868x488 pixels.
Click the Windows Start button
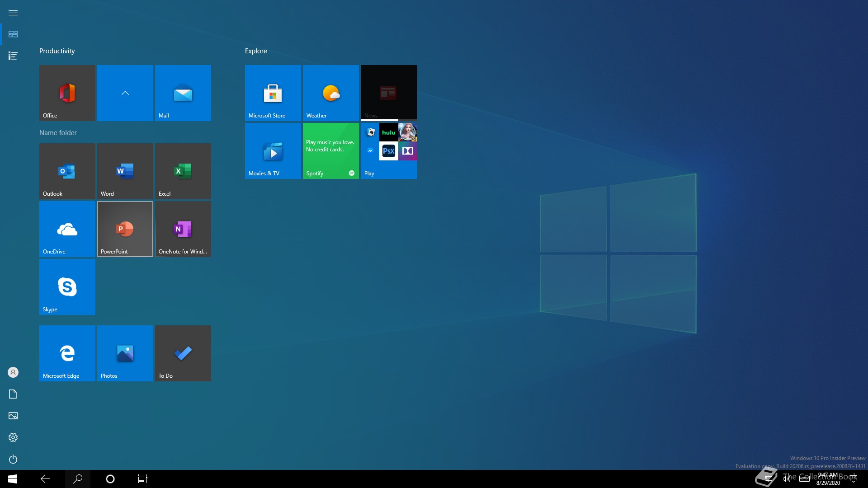13,479
